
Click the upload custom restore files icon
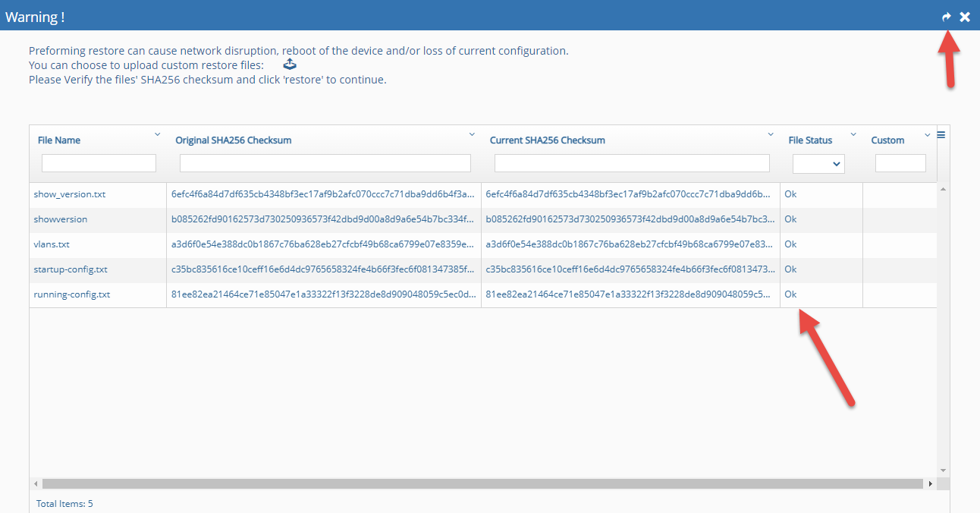click(x=289, y=65)
